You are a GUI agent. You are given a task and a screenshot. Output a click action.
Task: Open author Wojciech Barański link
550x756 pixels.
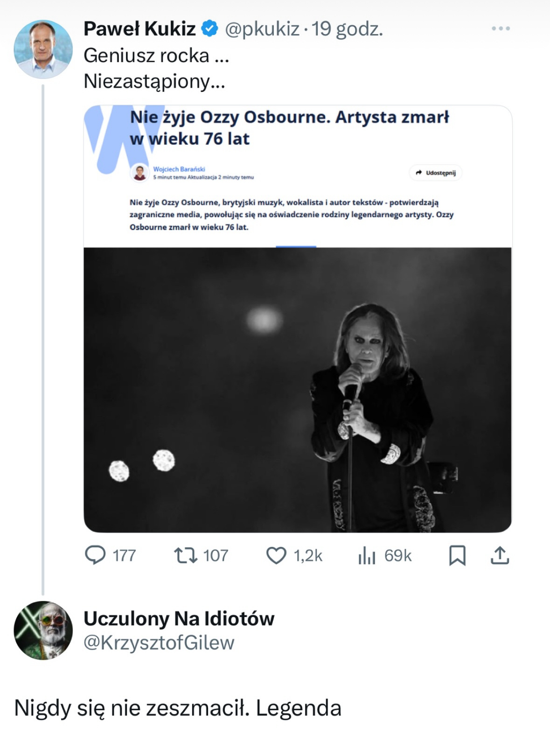pos(179,169)
